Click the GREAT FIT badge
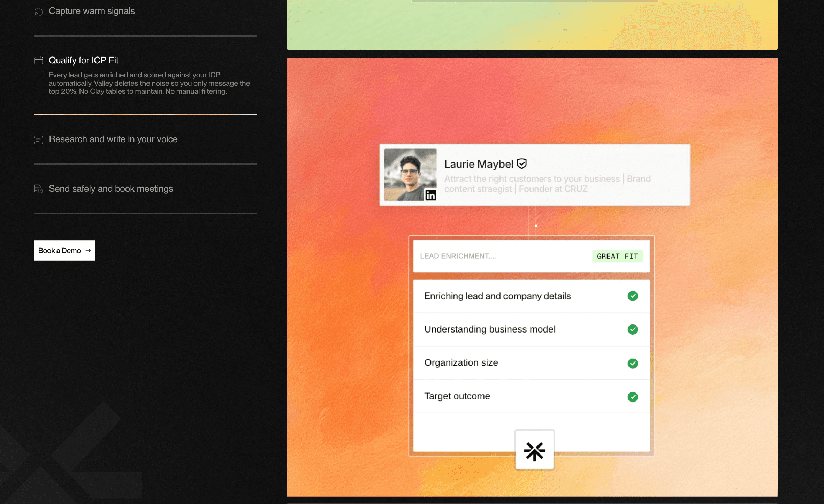 tap(617, 256)
